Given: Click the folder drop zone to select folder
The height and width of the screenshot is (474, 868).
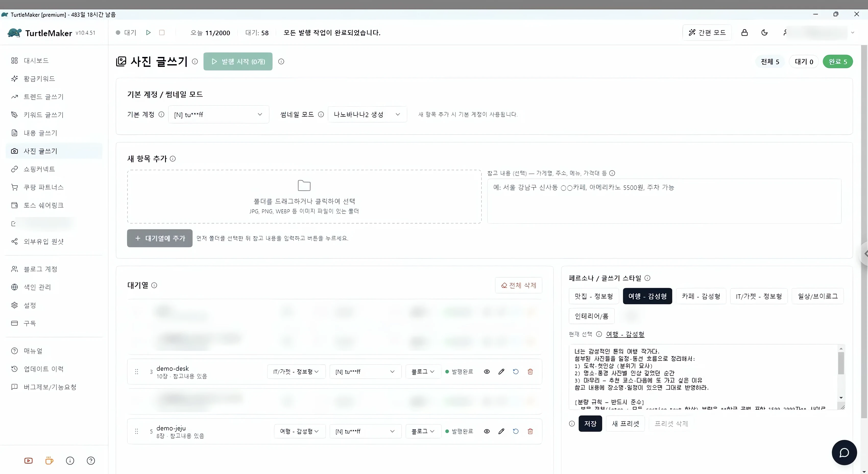Looking at the screenshot, I should (304, 197).
